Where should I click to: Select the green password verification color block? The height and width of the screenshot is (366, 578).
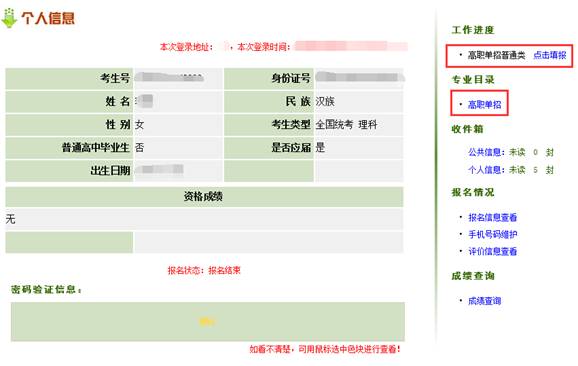coord(208,322)
